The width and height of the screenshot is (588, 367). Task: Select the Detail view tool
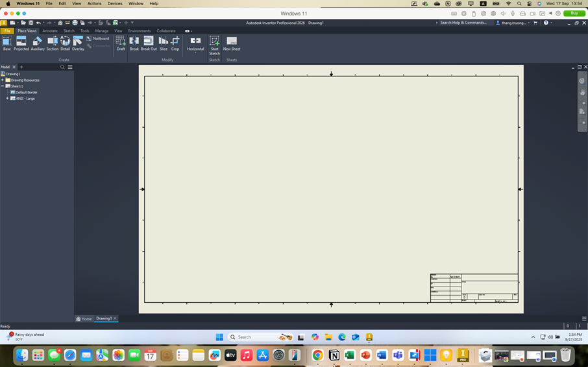click(x=66, y=43)
